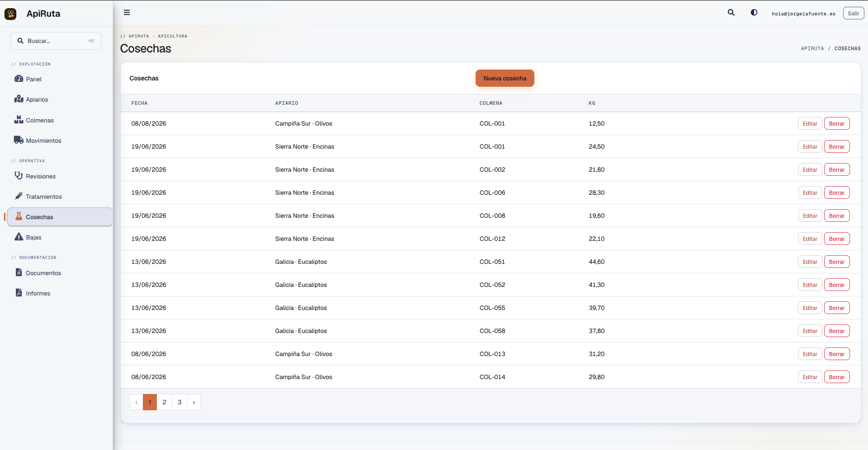Click the FECHA column header

click(x=139, y=103)
